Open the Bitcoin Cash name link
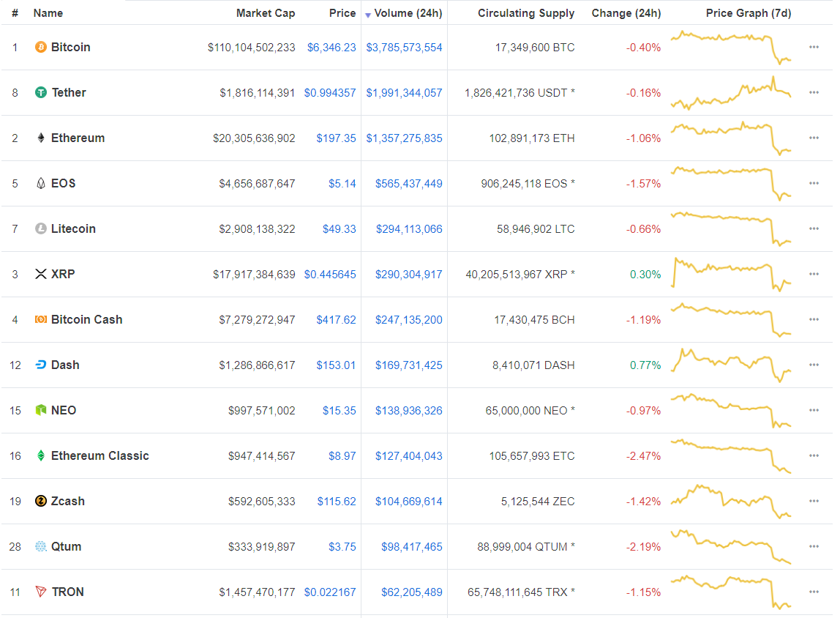This screenshot has width=840, height=618. [x=87, y=319]
